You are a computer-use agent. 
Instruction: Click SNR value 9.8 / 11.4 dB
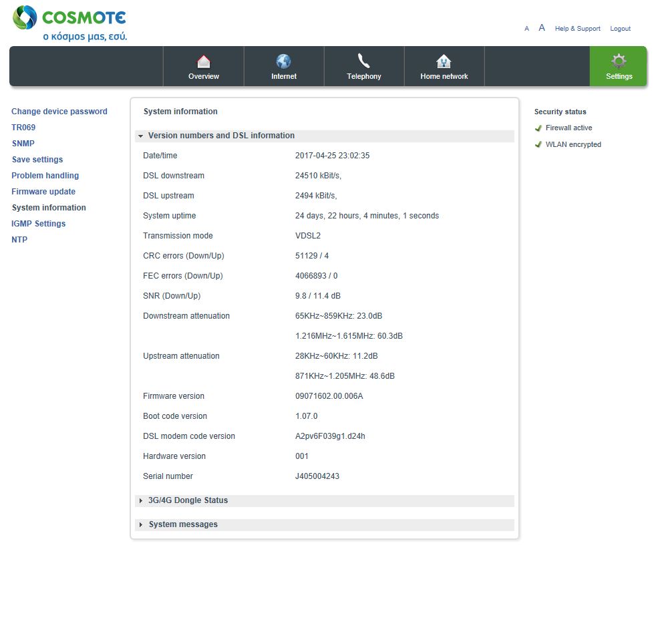pos(317,296)
